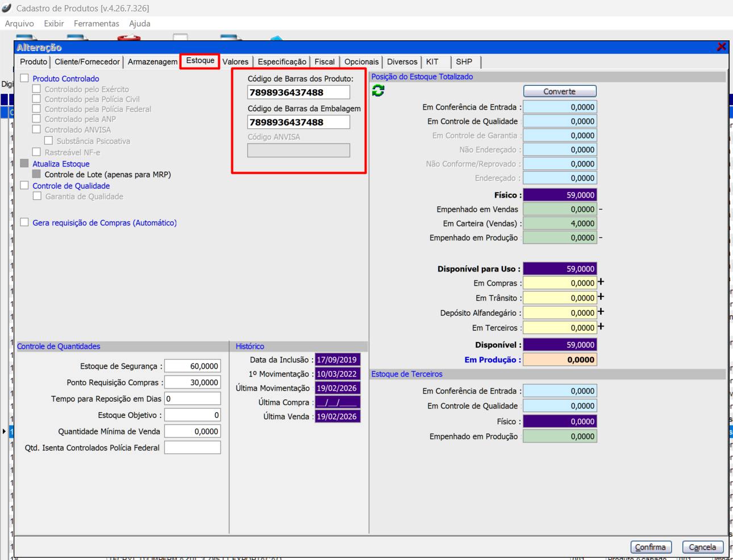Check Gera requisição de Compras (Automático)
The width and height of the screenshot is (733, 560).
(x=24, y=223)
